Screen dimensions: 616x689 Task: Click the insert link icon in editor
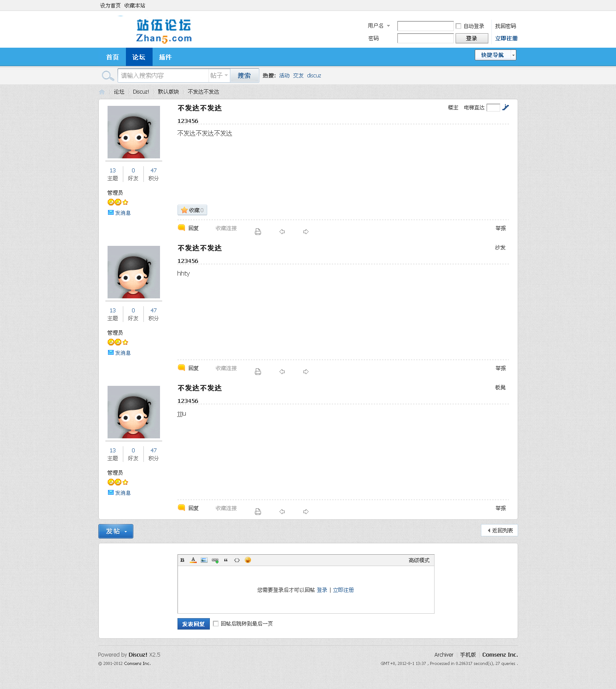pos(215,560)
